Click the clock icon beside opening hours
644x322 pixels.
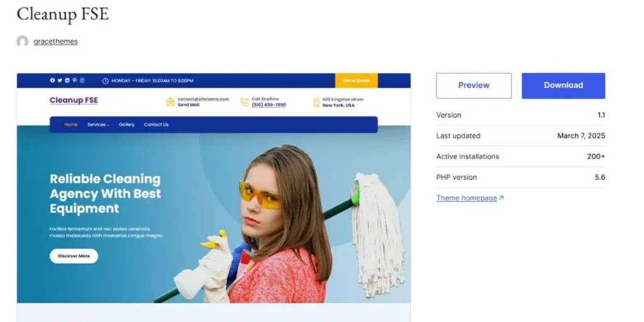point(105,81)
